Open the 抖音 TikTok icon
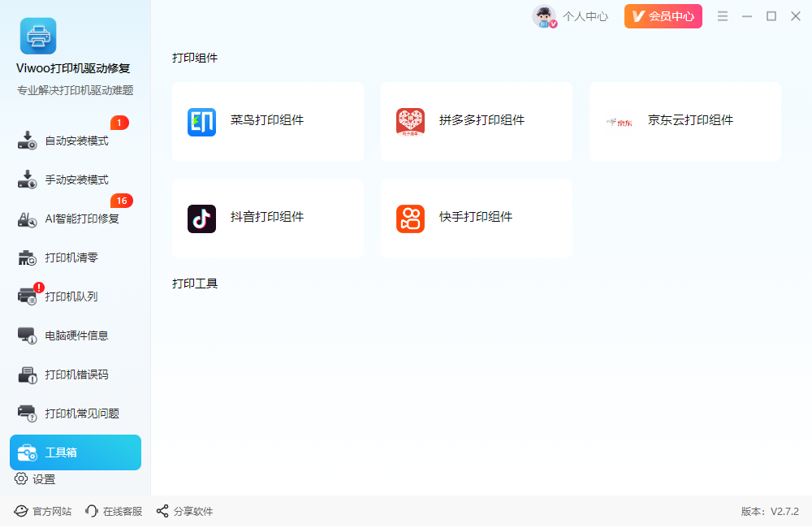Image resolution: width=812 pixels, height=528 pixels. click(201, 219)
